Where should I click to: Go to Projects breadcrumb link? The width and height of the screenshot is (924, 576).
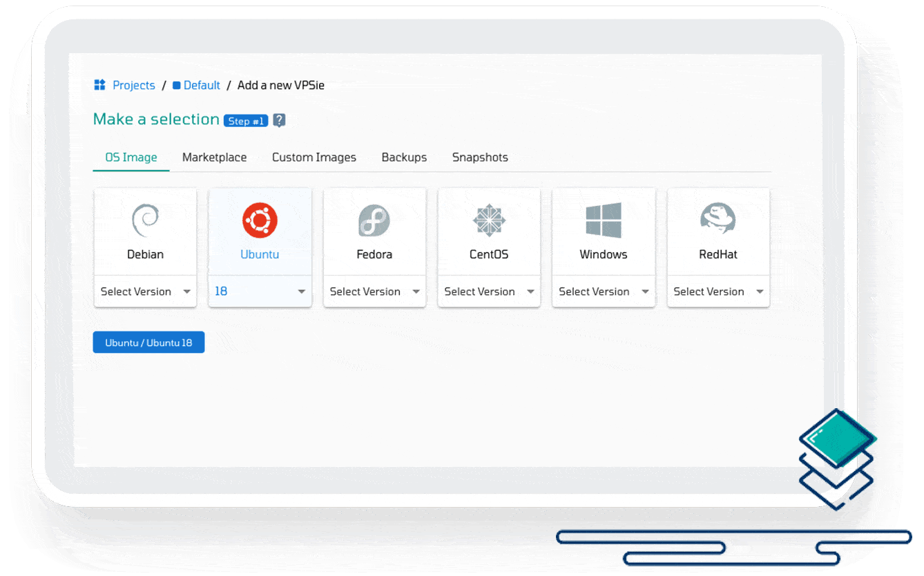(x=134, y=86)
